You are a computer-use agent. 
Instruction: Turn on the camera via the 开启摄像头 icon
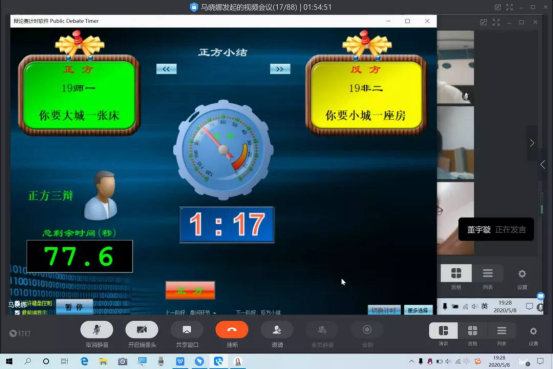pyautogui.click(x=142, y=330)
